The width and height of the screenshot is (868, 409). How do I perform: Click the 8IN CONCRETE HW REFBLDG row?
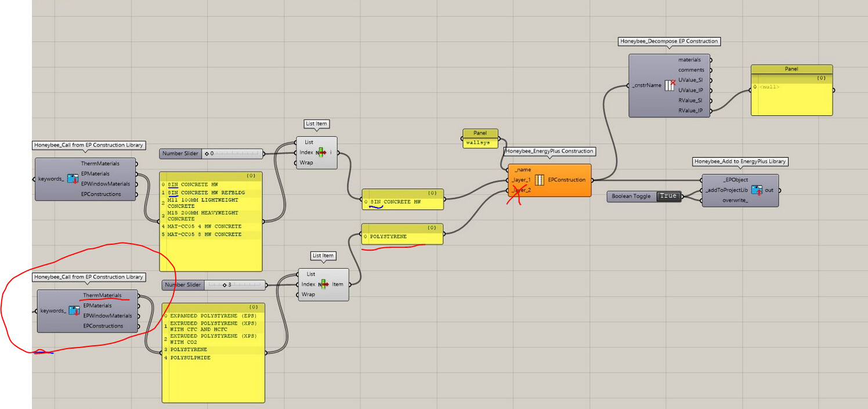pyautogui.click(x=211, y=192)
